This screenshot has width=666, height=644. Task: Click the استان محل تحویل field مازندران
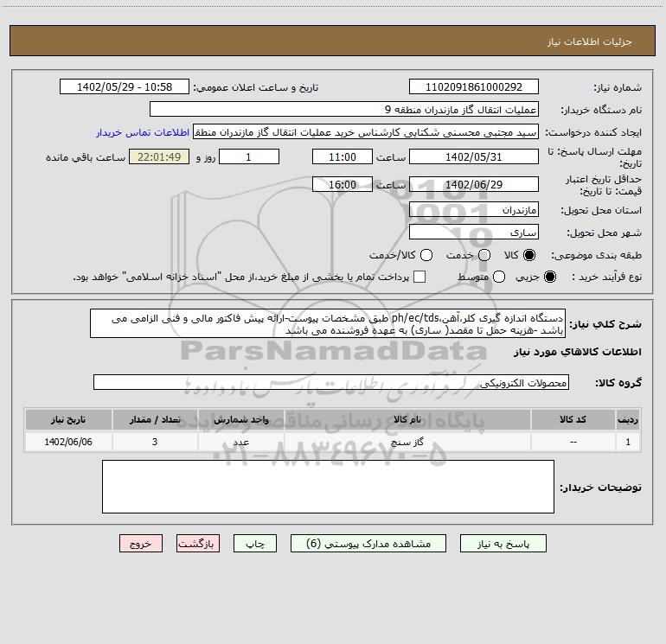474,210
